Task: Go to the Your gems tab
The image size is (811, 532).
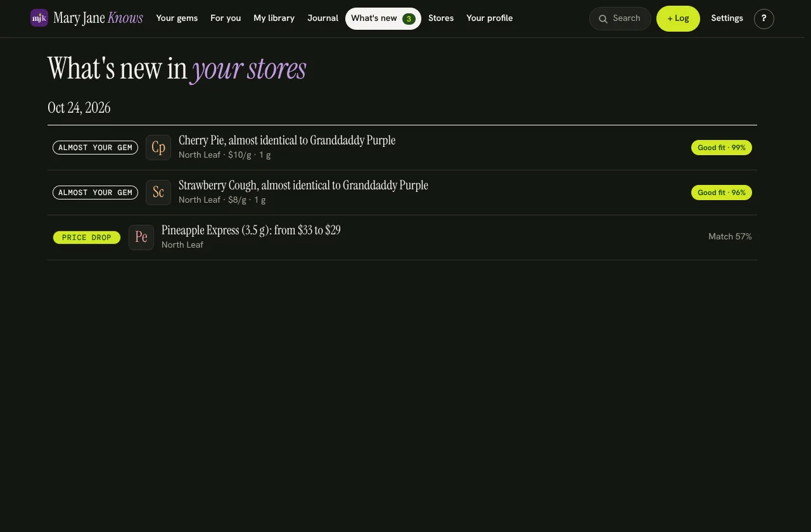Action: 177,18
